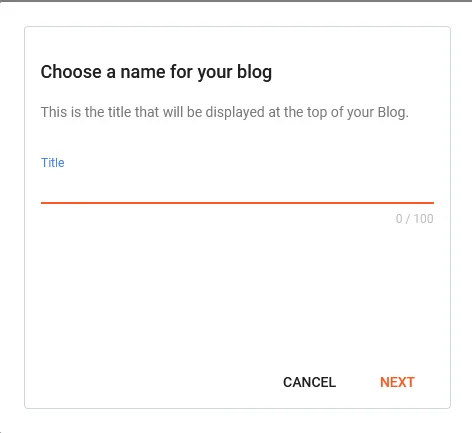Viewport: 472px width, 433px height.
Task: Click the description text about your Blog title
Action: (225, 112)
